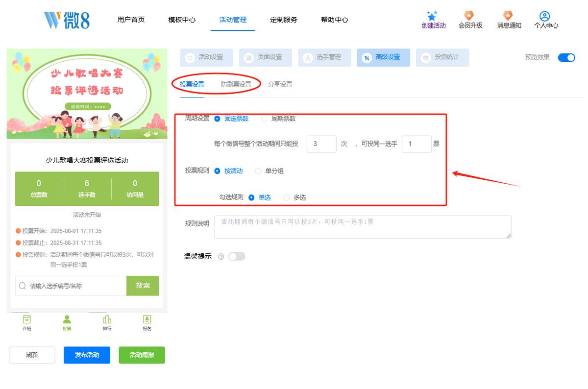Click the 发布活动 button
The height and width of the screenshot is (389, 588).
pos(87,355)
